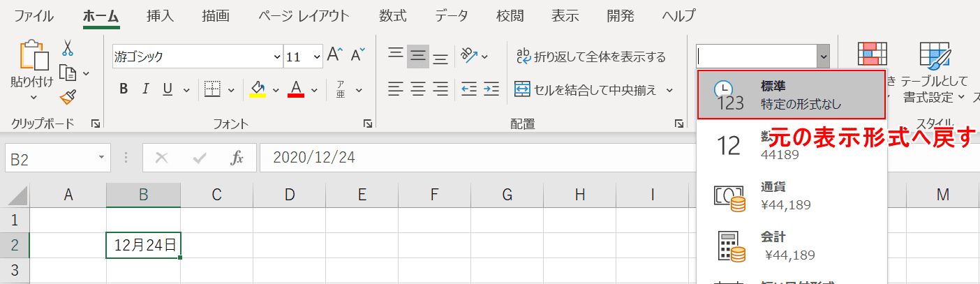This screenshot has width=980, height=284.
Task: Open テーブルとして書式設定 table format
Action: click(934, 71)
